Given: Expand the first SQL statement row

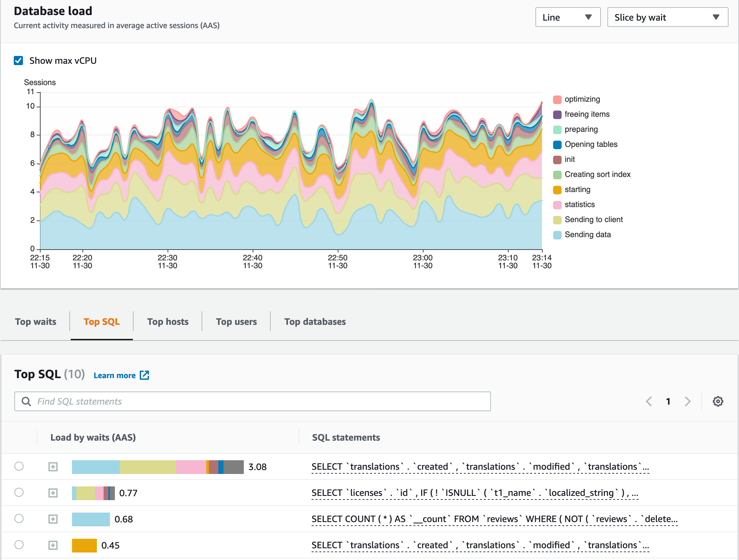Looking at the screenshot, I should [x=53, y=466].
